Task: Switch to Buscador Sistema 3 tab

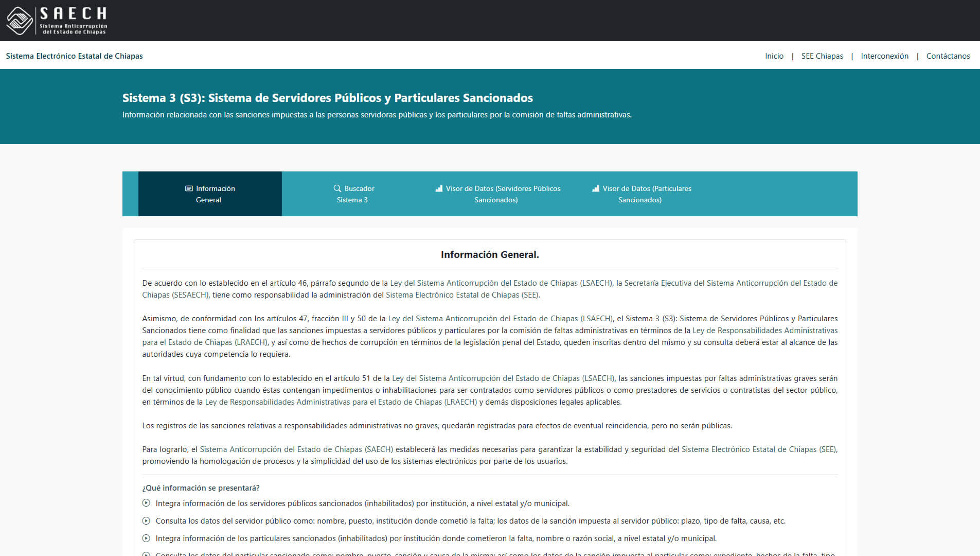Action: point(353,194)
